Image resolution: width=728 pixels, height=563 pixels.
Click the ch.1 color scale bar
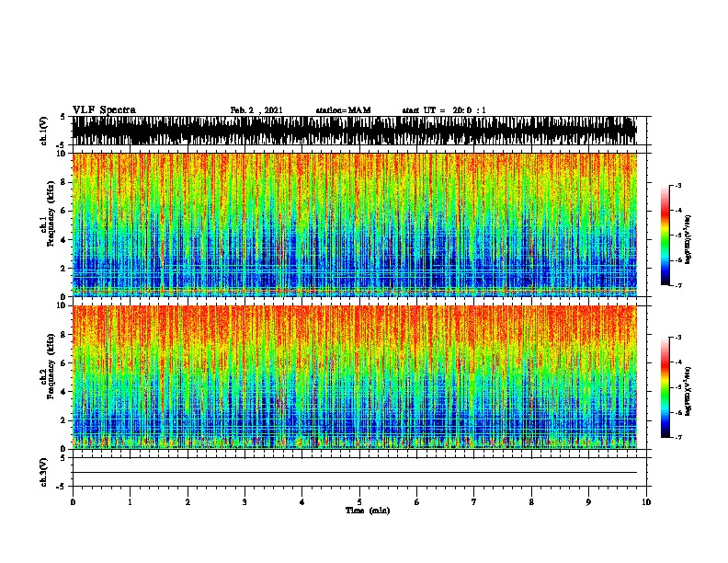pos(665,236)
